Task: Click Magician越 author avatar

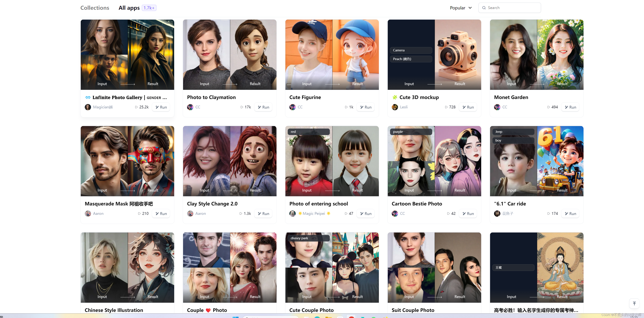Action: pos(88,107)
